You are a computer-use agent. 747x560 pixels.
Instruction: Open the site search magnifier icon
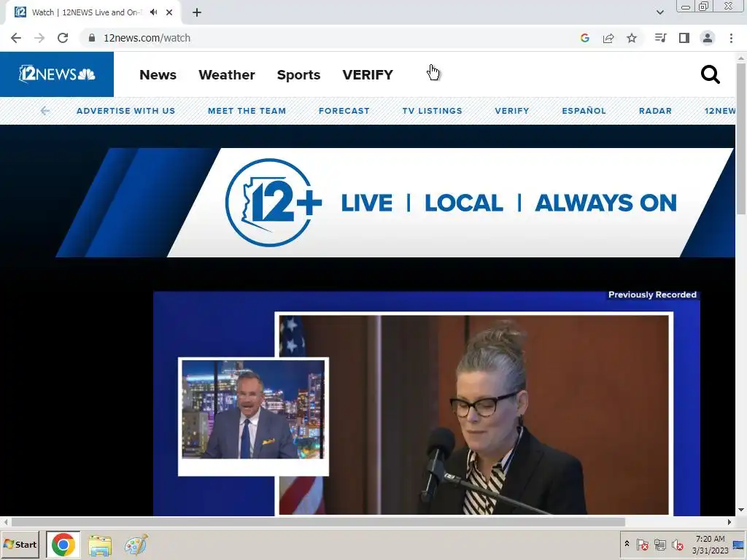[710, 74]
